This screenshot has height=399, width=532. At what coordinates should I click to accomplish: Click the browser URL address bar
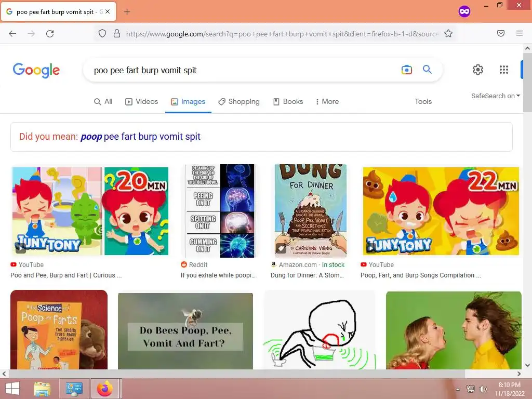(282, 34)
